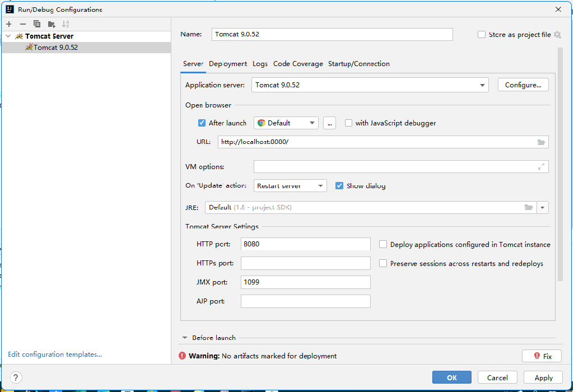Open browser selection ellipsis button

[x=329, y=123]
